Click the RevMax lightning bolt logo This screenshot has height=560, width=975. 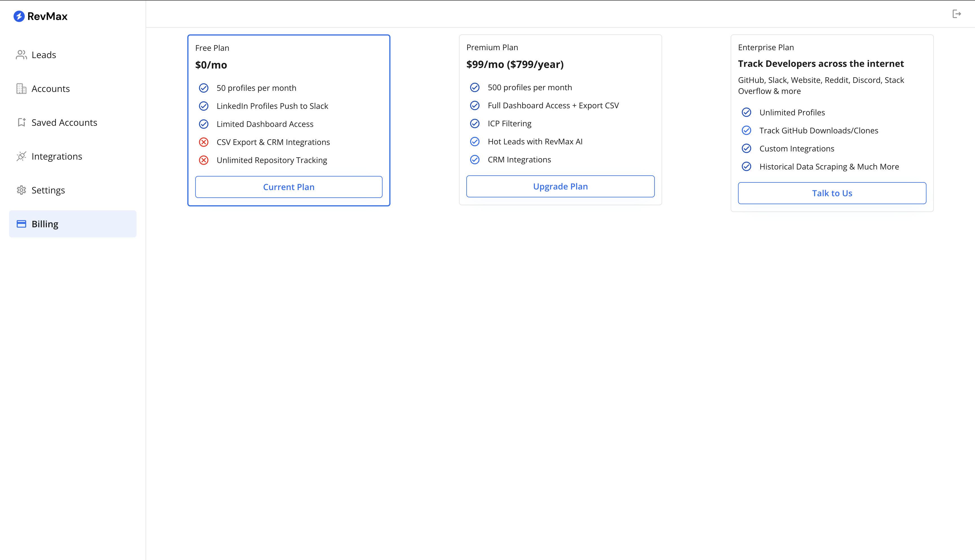point(19,16)
